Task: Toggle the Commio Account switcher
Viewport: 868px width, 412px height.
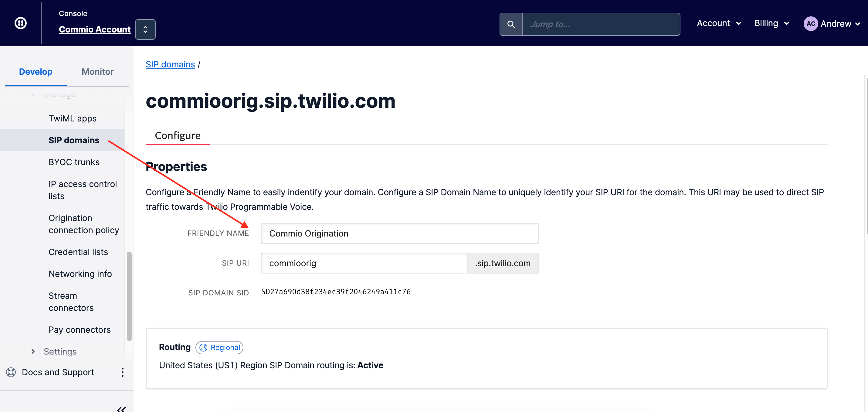Action: coord(145,29)
